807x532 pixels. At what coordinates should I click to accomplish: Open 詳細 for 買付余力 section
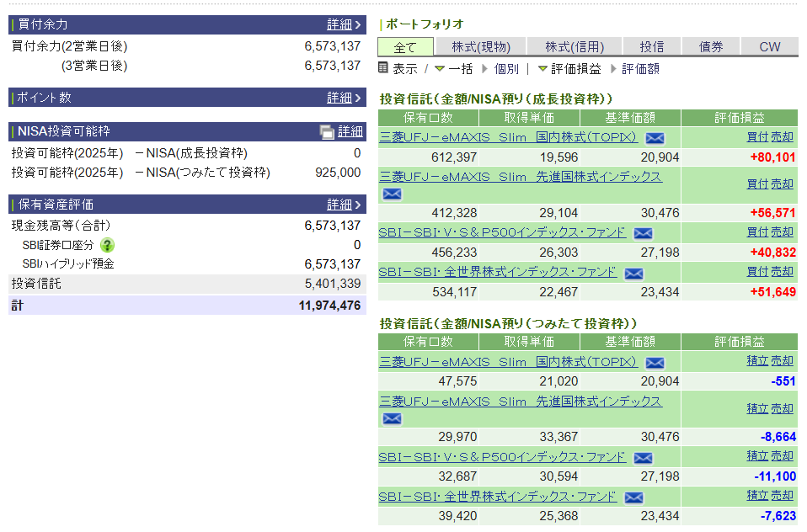click(x=344, y=25)
